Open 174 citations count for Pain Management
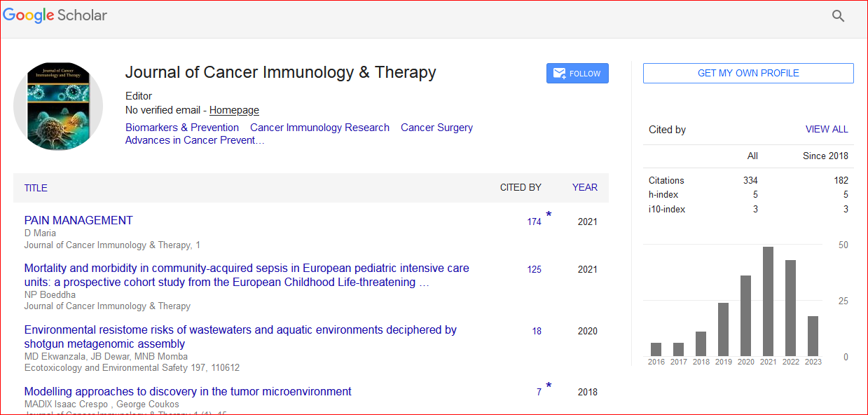This screenshot has height=415, width=868. pos(534,222)
